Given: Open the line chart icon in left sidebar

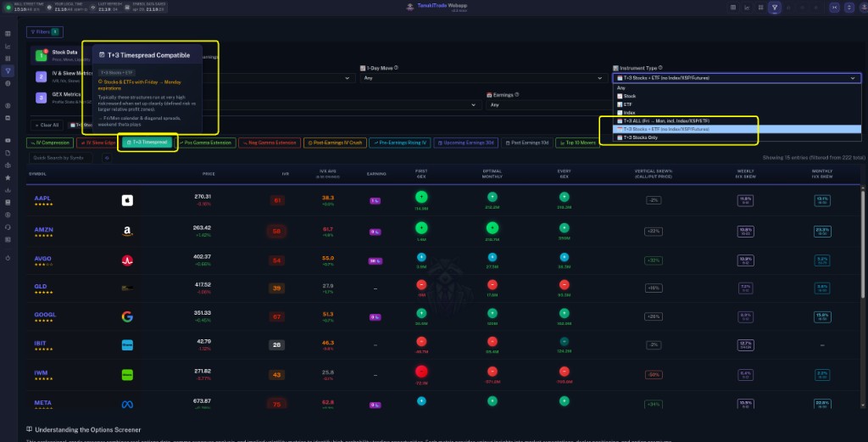Looking at the screenshot, I should 8,47.
